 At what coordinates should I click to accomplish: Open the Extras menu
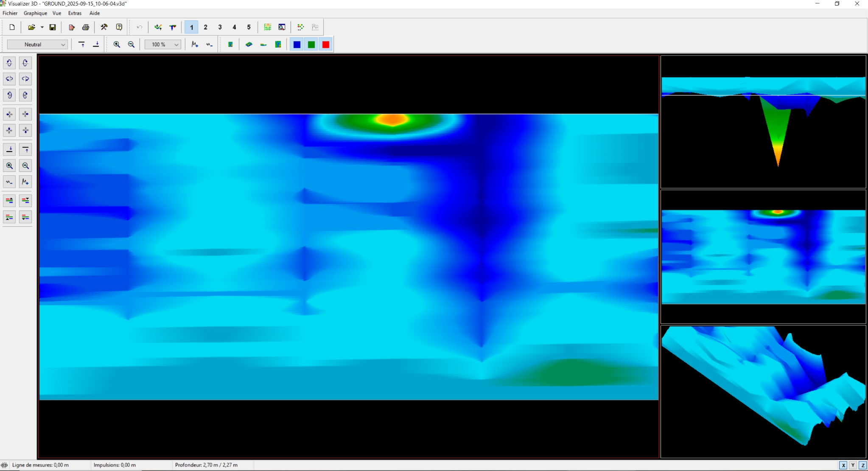click(x=75, y=13)
